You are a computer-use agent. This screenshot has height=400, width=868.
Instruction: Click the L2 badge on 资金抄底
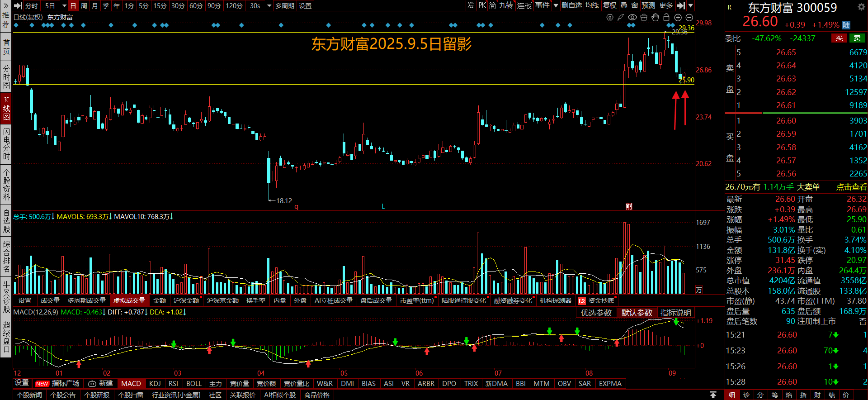pos(582,301)
